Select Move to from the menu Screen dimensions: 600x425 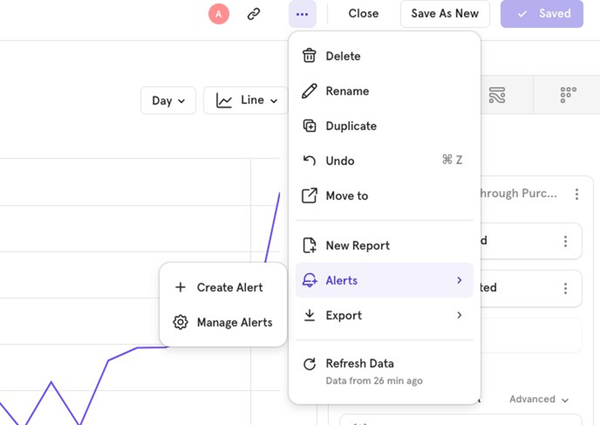tap(384, 195)
